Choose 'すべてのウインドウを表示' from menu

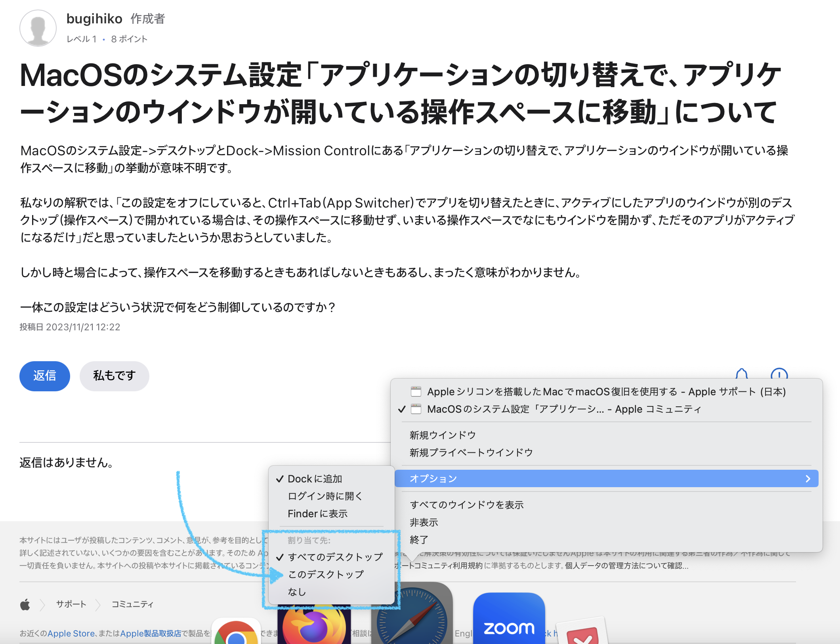pos(466,505)
